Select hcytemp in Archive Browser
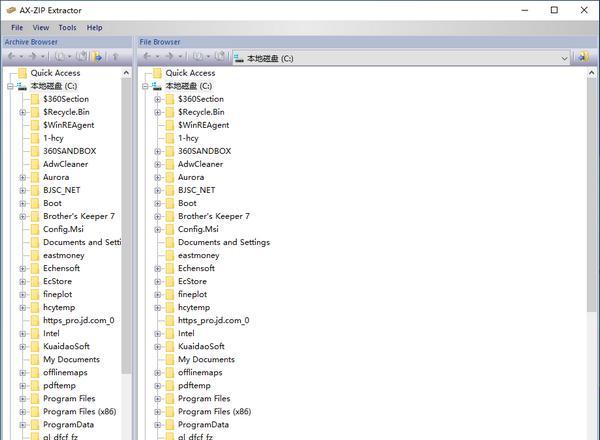Image resolution: width=600 pixels, height=440 pixels. pos(59,308)
